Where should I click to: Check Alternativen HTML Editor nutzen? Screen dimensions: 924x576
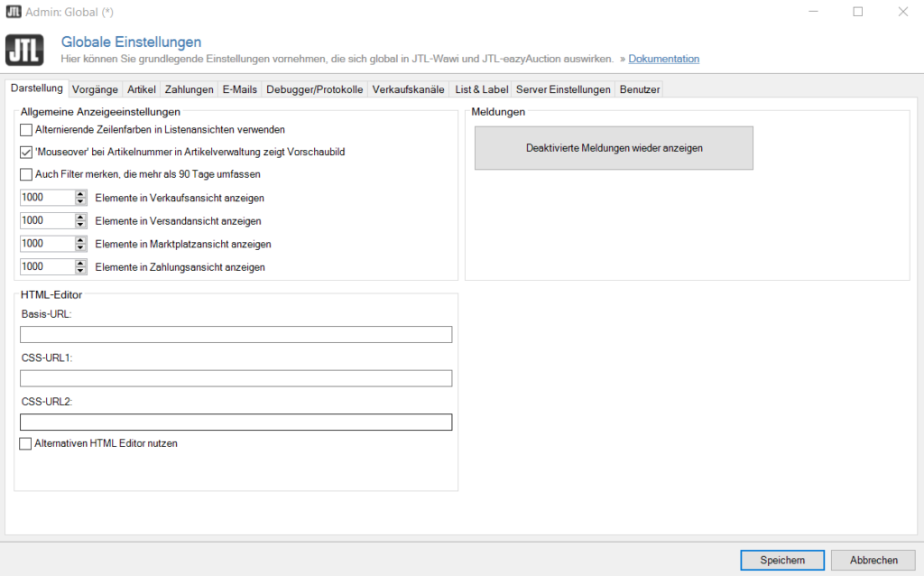[25, 444]
